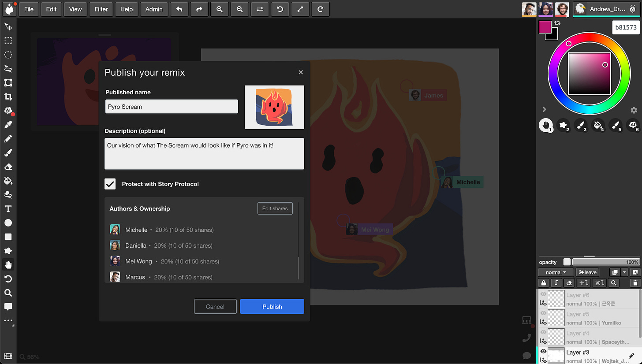Click the Undo arrow in top toolbar
Image resolution: width=642 pixels, height=364 pixels.
click(x=179, y=9)
